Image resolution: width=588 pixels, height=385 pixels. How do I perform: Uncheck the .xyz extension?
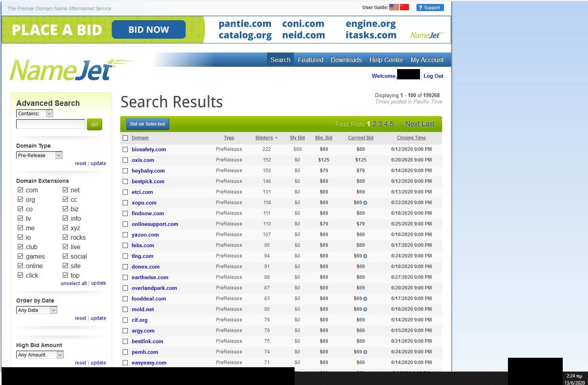pyautogui.click(x=65, y=228)
